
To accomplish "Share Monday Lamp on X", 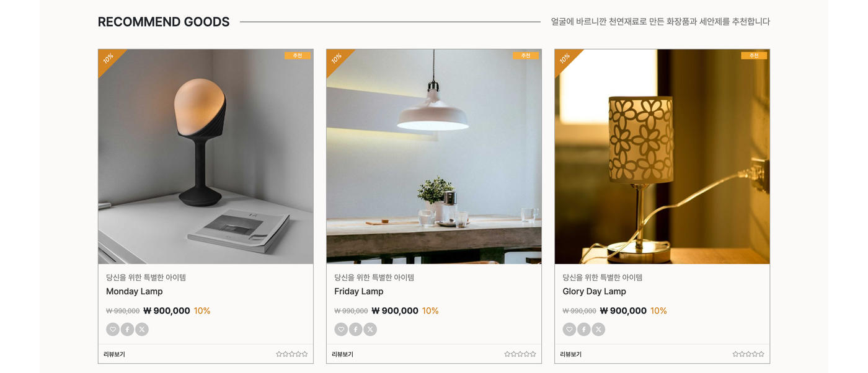I will 142,330.
